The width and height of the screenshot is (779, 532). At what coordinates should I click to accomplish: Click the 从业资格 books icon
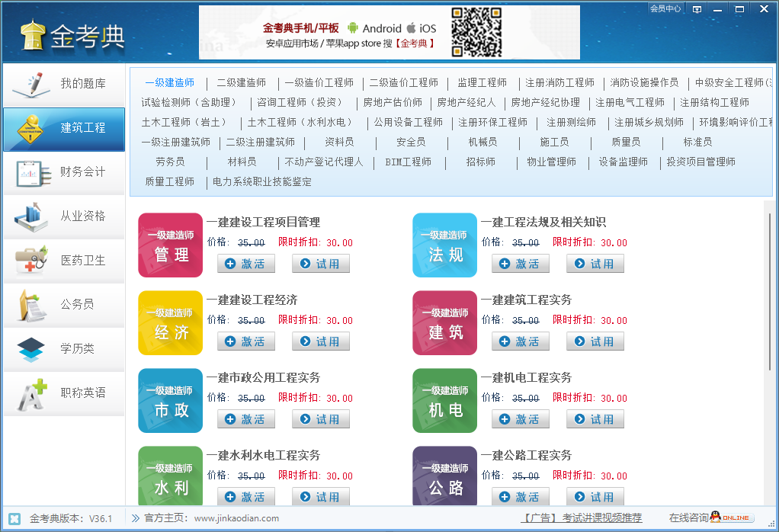coord(30,216)
